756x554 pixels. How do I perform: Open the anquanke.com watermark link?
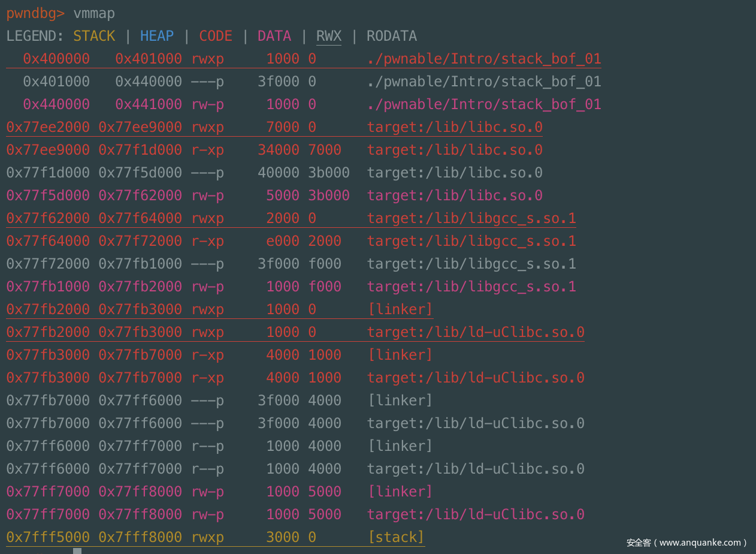[687, 543]
